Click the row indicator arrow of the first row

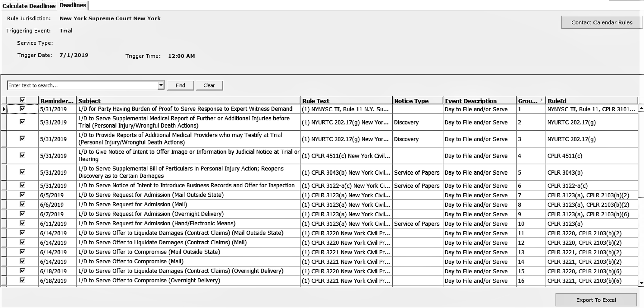(4, 109)
